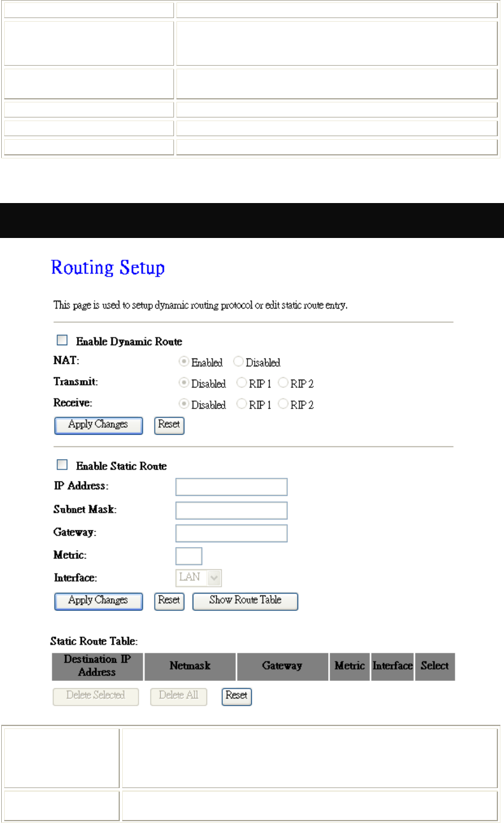The width and height of the screenshot is (504, 823).
Task: Click the Select column header
Action: pos(435,666)
